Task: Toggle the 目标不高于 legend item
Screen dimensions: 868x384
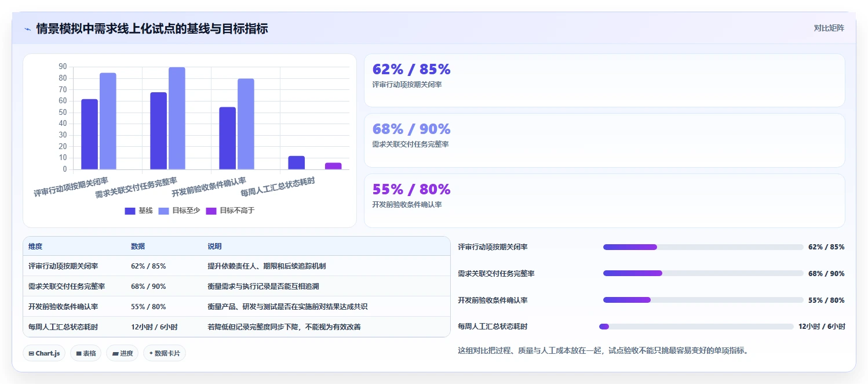Action: tap(230, 211)
